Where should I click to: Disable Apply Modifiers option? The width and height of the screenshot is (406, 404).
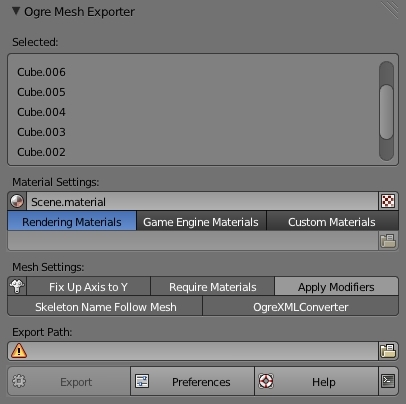[x=336, y=287]
